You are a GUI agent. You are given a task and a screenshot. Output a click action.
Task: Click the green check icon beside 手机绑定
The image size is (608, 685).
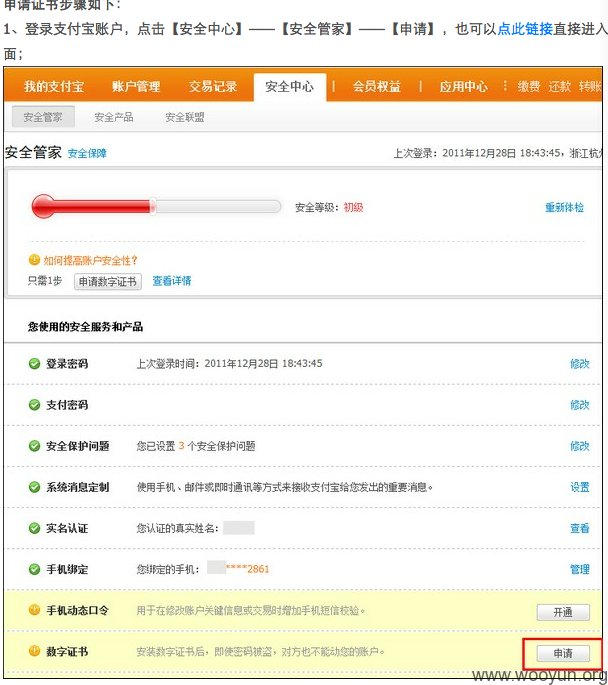34,569
